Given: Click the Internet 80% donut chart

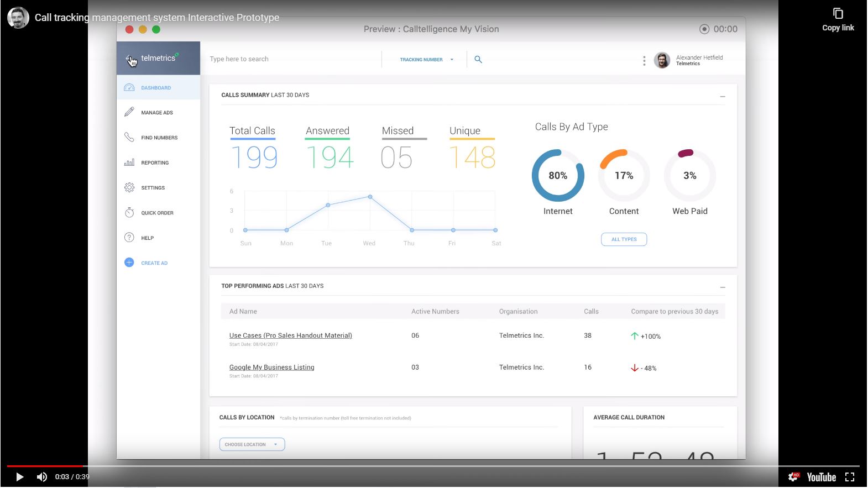Looking at the screenshot, I should 558,176.
